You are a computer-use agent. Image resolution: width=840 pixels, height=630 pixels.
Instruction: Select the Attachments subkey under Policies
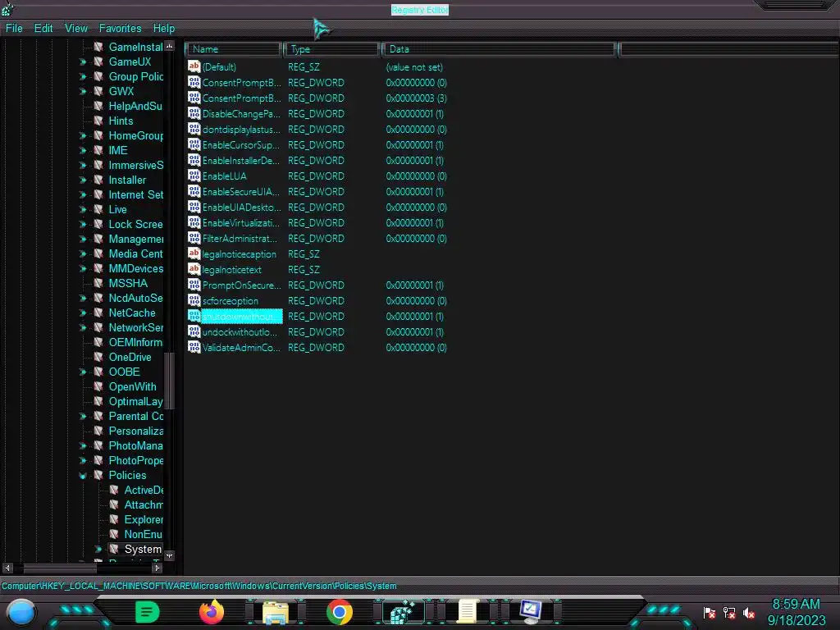[144, 504]
